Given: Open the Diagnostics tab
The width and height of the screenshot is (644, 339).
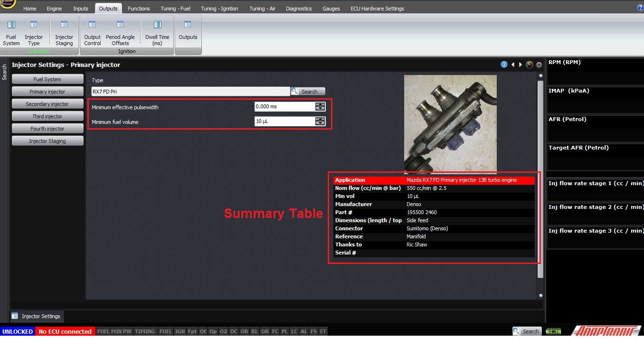Looking at the screenshot, I should coord(299,9).
